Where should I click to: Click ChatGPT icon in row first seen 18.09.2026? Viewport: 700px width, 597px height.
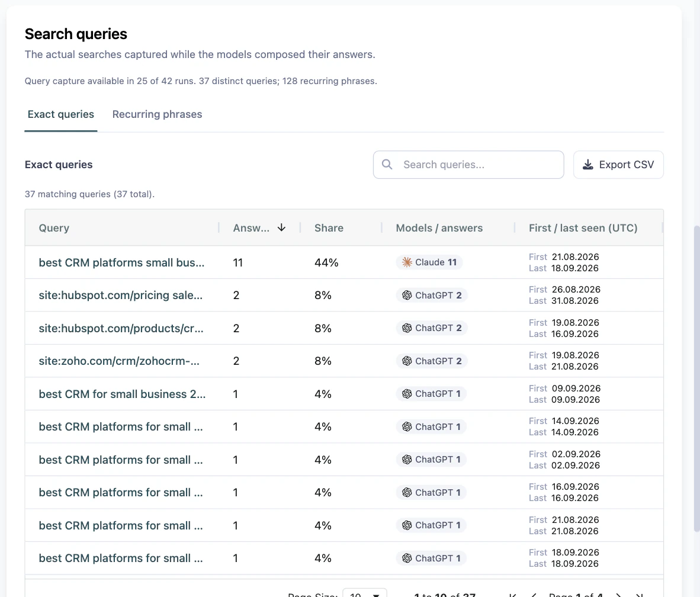(x=407, y=558)
